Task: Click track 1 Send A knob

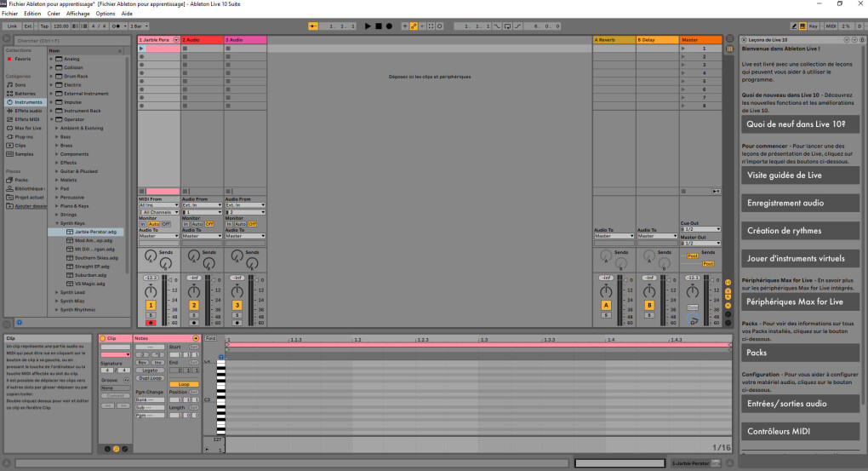Action: (151, 256)
